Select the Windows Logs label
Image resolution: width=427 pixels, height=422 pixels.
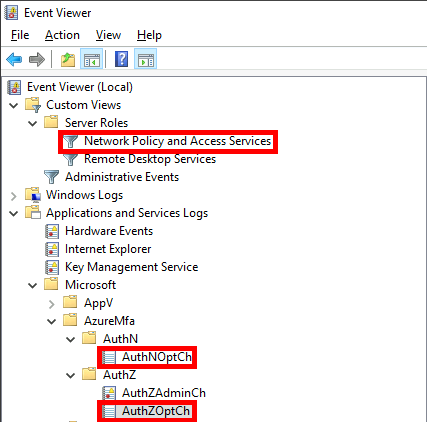pyautogui.click(x=84, y=195)
